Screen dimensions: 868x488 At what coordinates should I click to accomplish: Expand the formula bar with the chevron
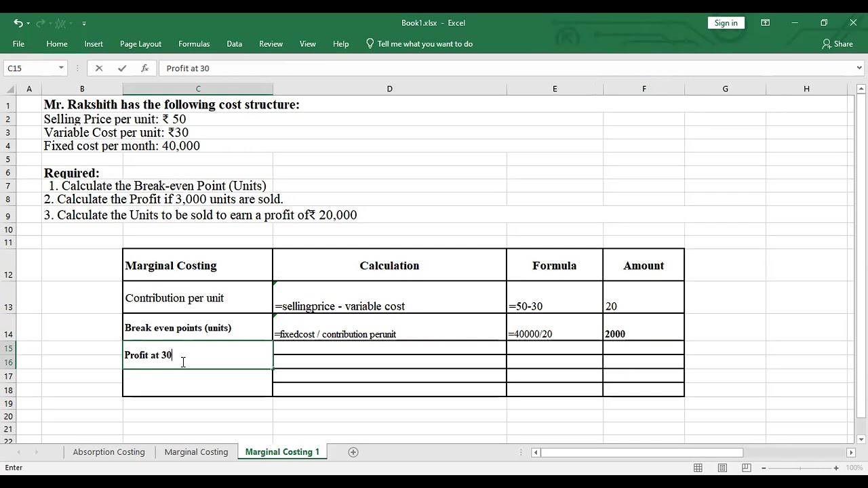[x=859, y=68]
